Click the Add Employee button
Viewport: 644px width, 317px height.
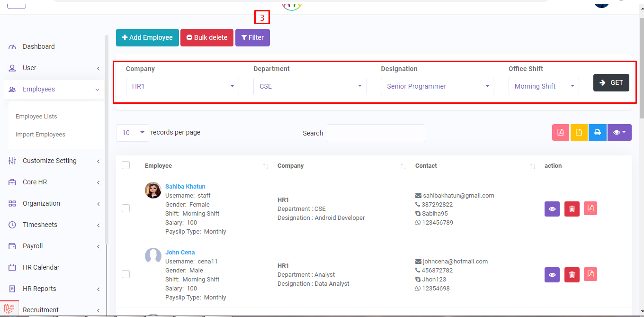(147, 37)
